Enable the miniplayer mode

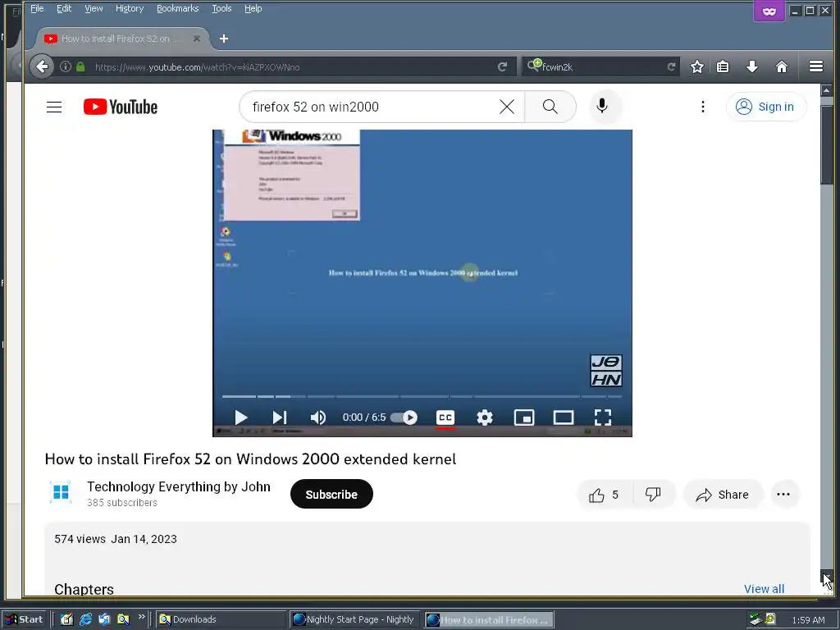click(524, 418)
